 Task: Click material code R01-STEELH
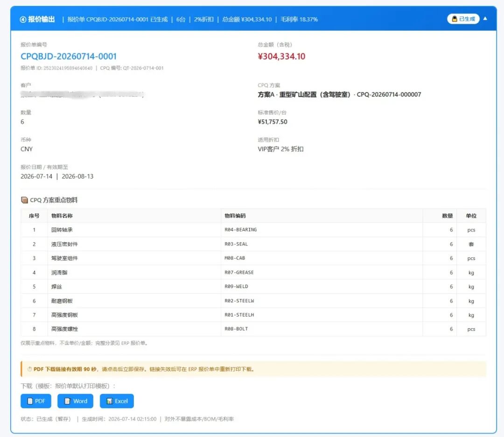239,315
